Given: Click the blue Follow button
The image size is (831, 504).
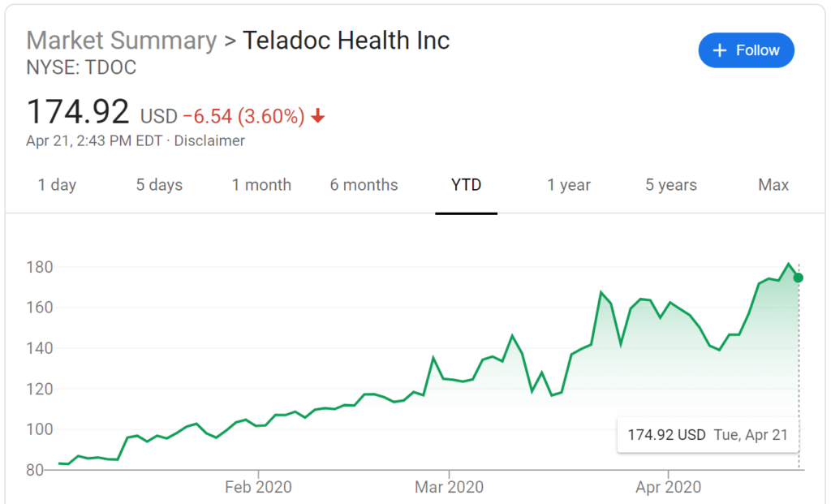Looking at the screenshot, I should 746,50.
